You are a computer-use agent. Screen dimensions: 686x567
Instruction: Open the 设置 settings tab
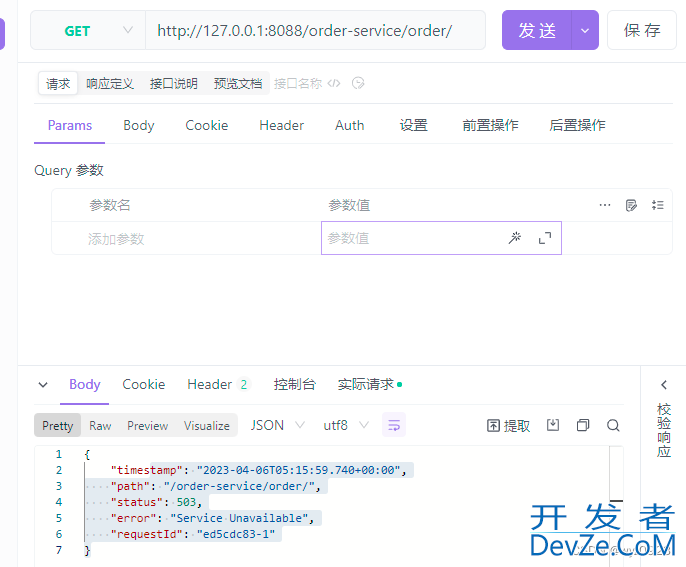[x=413, y=126]
